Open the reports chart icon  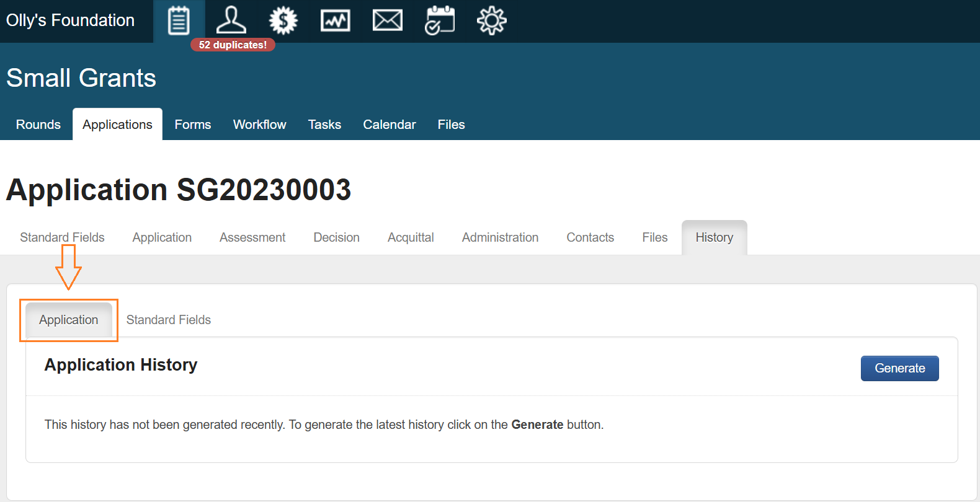(335, 20)
